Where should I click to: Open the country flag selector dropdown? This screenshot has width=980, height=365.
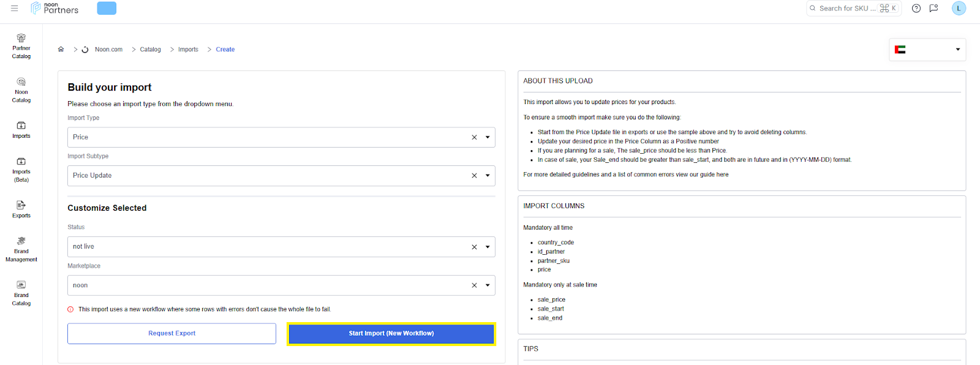pyautogui.click(x=927, y=50)
